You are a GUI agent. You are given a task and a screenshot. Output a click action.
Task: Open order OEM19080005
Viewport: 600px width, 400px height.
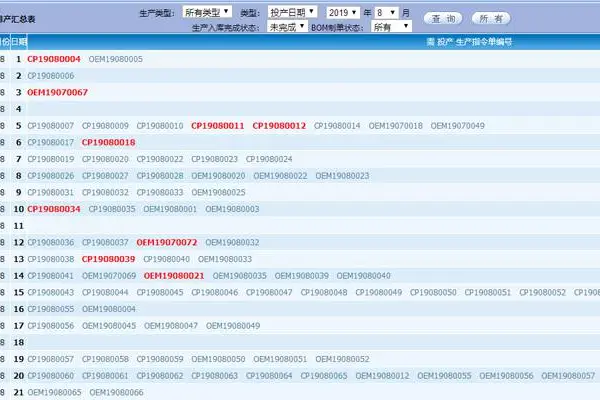(x=116, y=59)
